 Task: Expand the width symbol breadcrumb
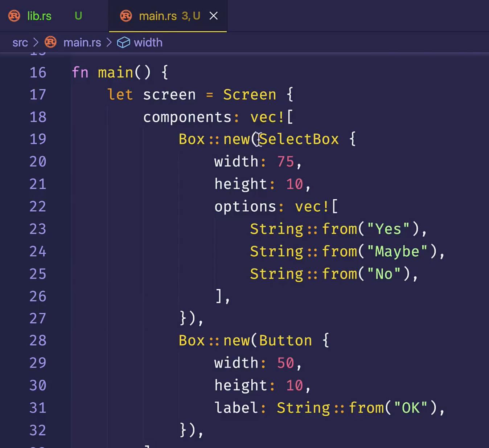[x=148, y=42]
